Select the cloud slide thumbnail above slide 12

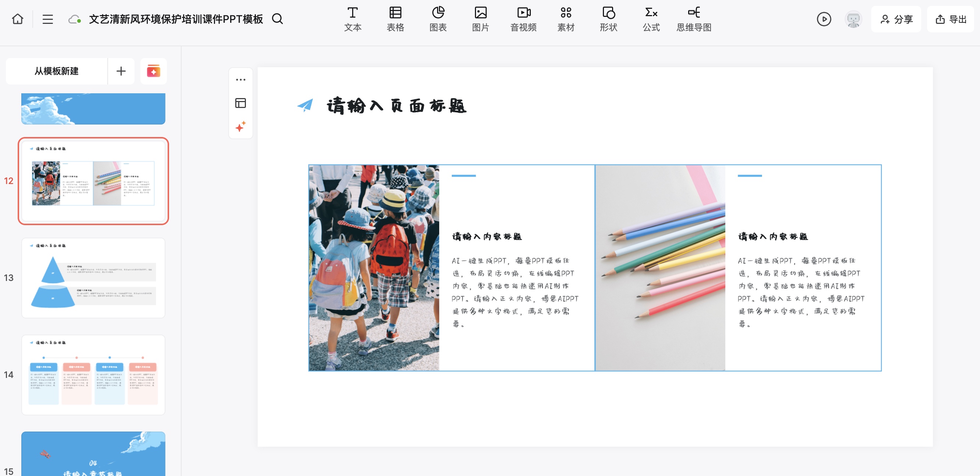(93, 109)
